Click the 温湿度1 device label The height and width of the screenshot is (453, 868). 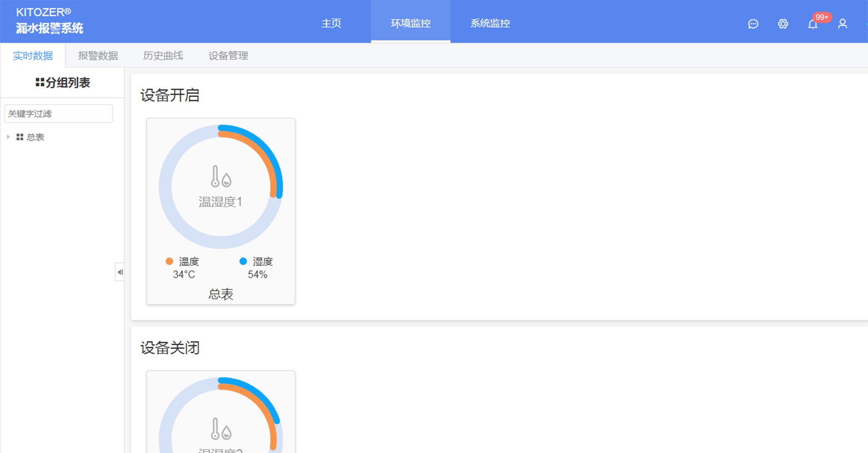(x=220, y=202)
